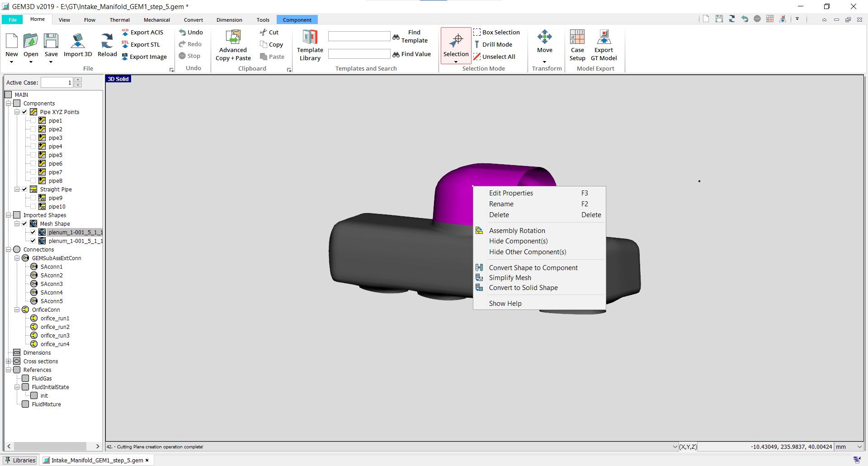Collapse the Imported Shapes node
The width and height of the screenshot is (868, 466).
pyautogui.click(x=8, y=215)
